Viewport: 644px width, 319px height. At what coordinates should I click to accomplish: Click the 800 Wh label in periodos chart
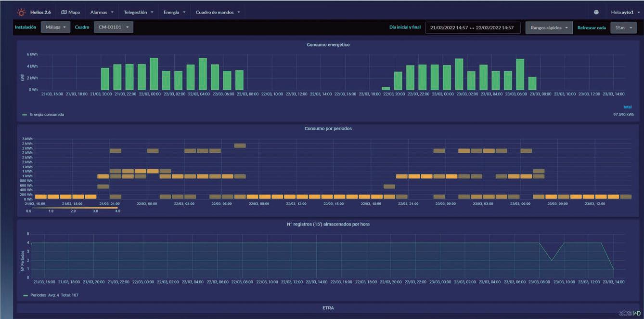pos(26,181)
